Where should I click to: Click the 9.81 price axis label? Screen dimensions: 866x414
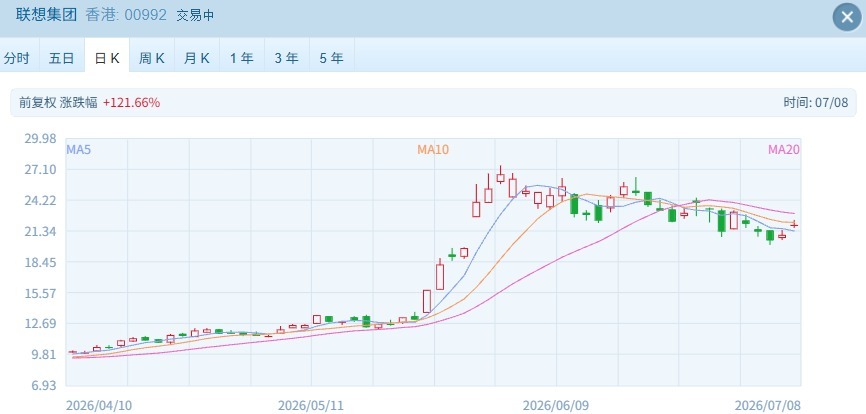(x=43, y=354)
